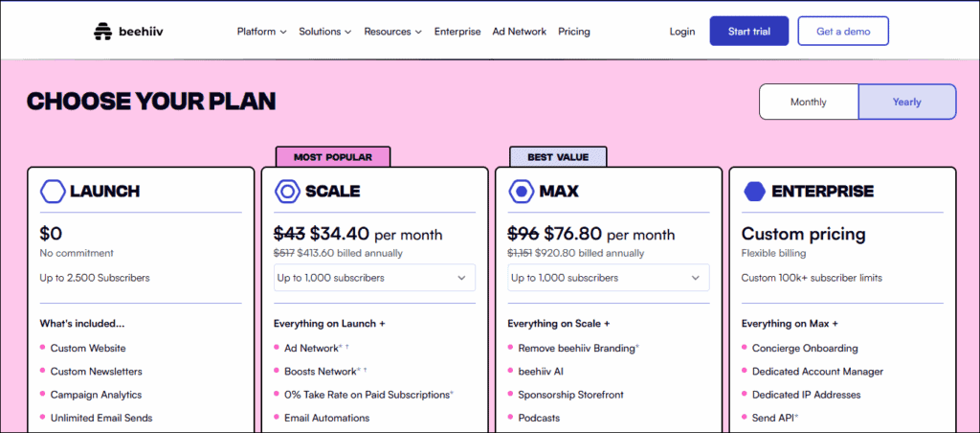
Task: Expand the Resources navigation menu
Action: (x=392, y=32)
